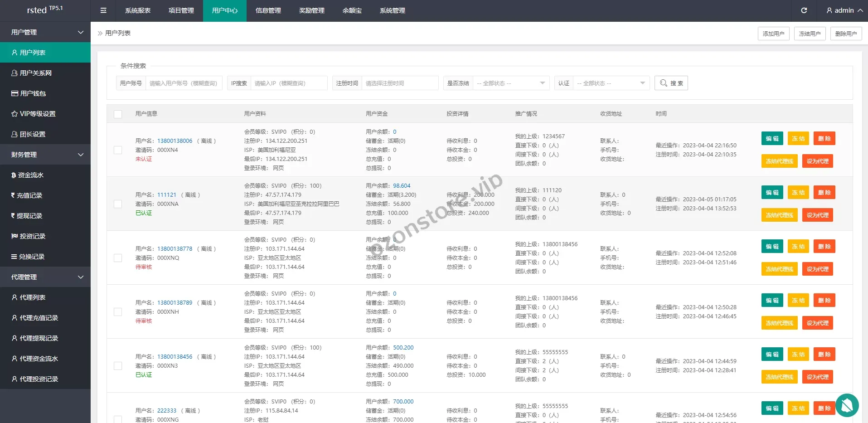Open user link 13800138456

pos(175,357)
